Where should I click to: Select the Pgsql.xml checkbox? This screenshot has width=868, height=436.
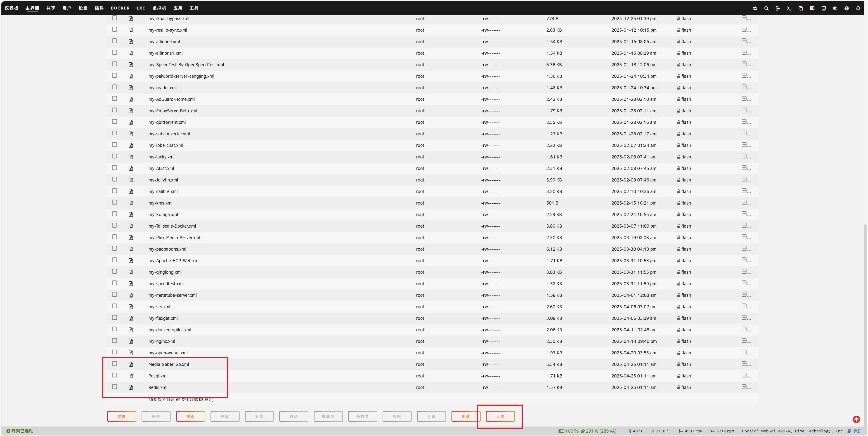pos(115,375)
